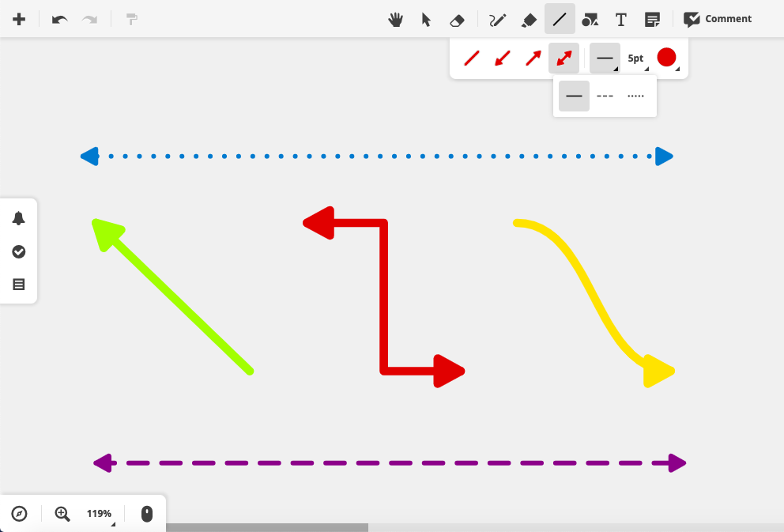784x532 pixels.
Task: Choose plain line without arrowheads
Action: (472, 58)
